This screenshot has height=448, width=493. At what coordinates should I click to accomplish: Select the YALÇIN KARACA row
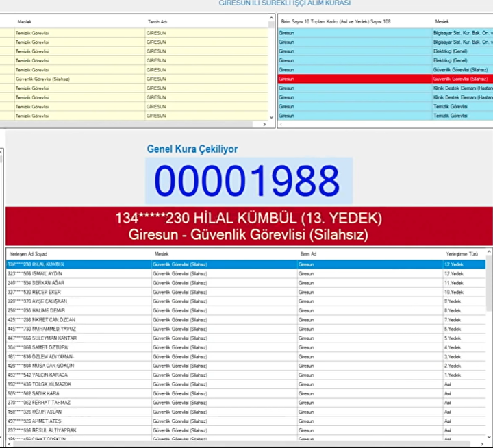click(246, 375)
